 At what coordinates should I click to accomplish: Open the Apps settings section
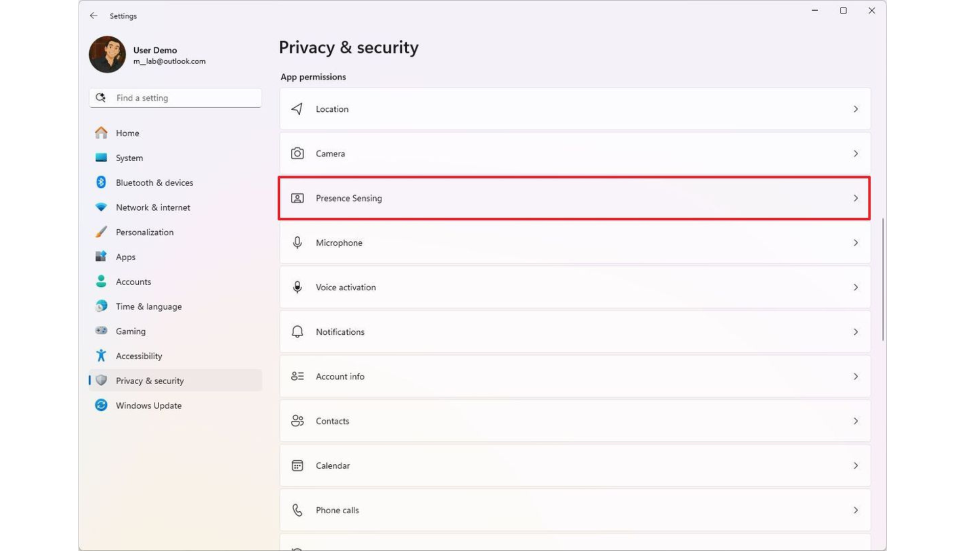tap(125, 257)
